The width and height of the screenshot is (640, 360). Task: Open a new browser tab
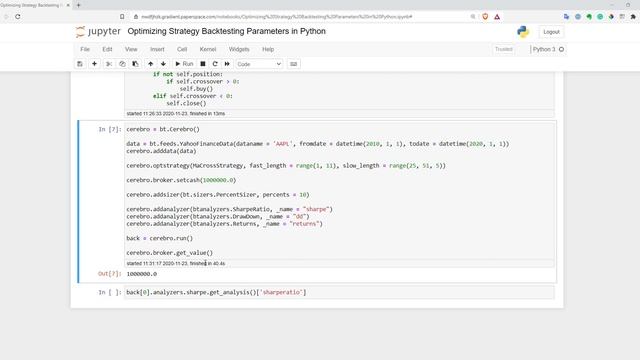pos(78,5)
